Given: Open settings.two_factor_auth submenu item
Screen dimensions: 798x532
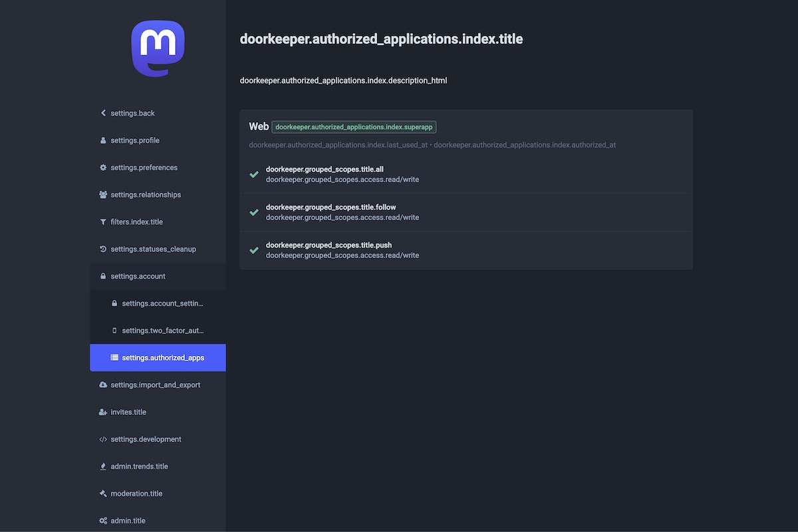Looking at the screenshot, I should 162,331.
